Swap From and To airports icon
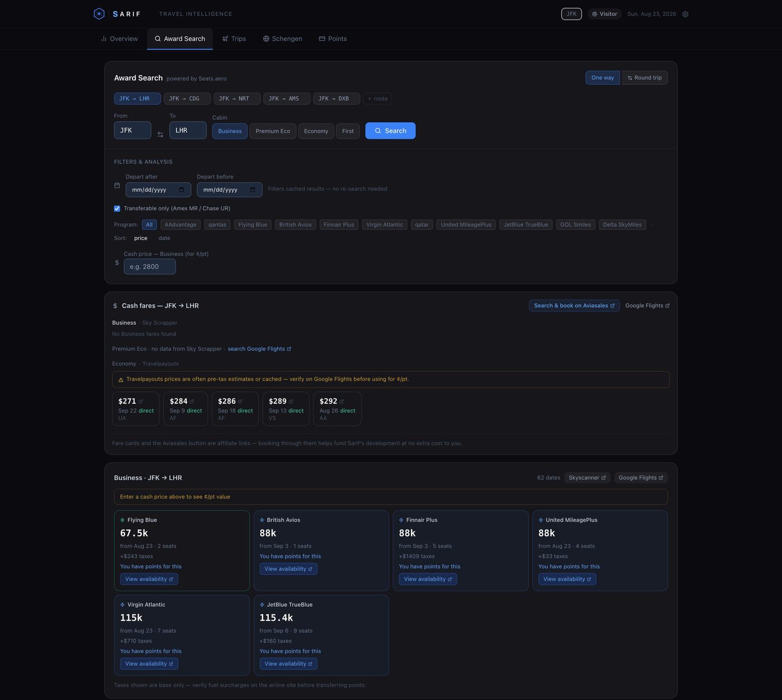The width and height of the screenshot is (782, 700). click(x=160, y=135)
